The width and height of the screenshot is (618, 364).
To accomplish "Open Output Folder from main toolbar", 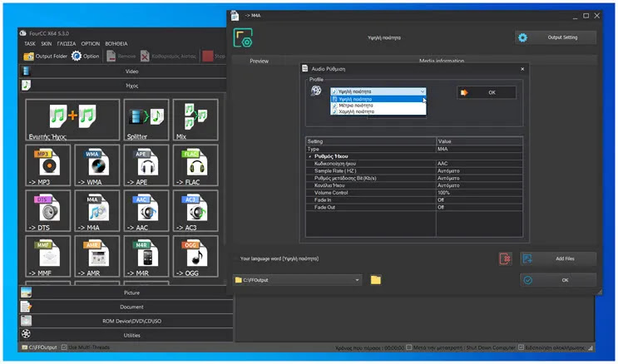I will click(45, 57).
